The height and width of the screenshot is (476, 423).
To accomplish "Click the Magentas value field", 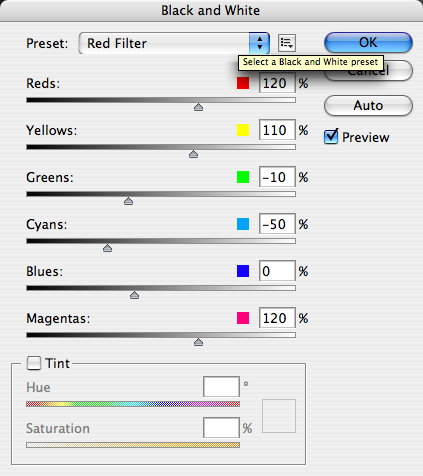I will point(277,318).
